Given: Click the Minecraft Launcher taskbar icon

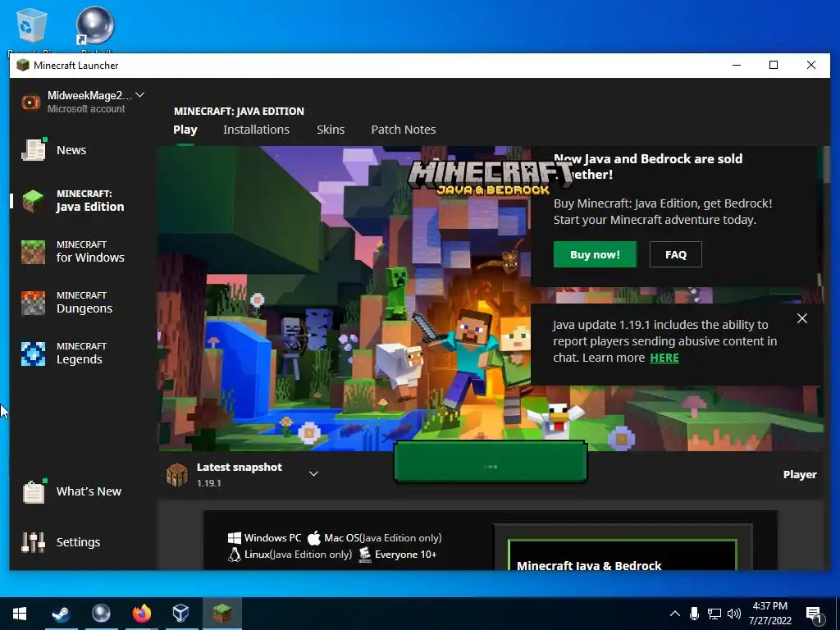Looking at the screenshot, I should pyautogui.click(x=221, y=613).
